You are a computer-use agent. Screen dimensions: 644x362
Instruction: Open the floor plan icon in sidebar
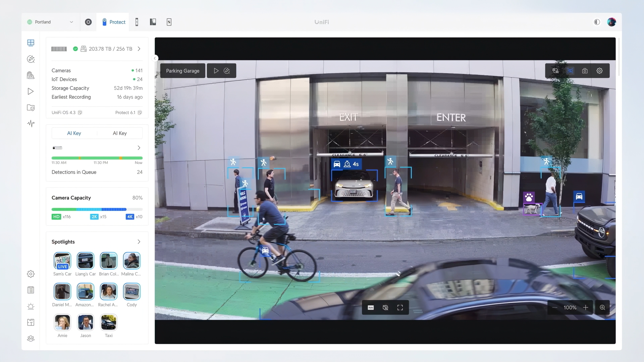point(31,322)
